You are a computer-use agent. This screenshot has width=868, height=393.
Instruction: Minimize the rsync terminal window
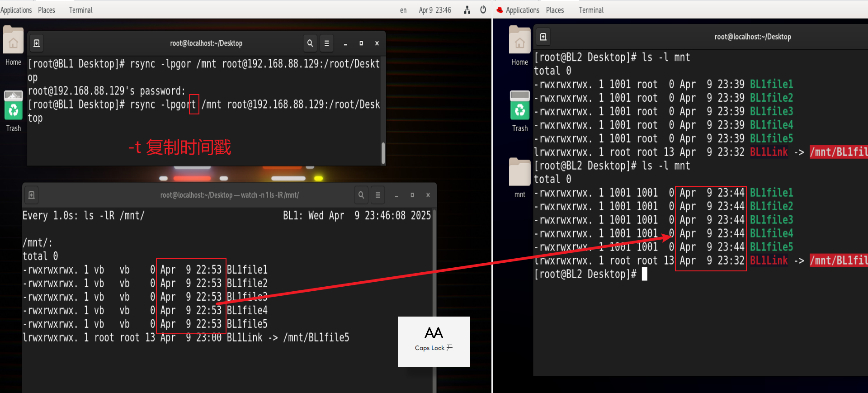[x=345, y=43]
